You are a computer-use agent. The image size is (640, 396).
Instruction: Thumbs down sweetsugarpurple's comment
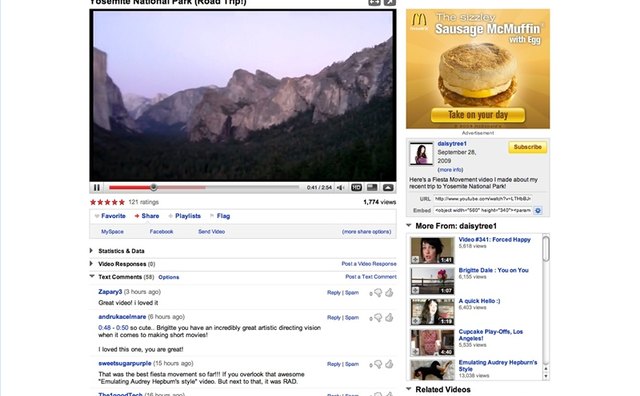(x=378, y=364)
